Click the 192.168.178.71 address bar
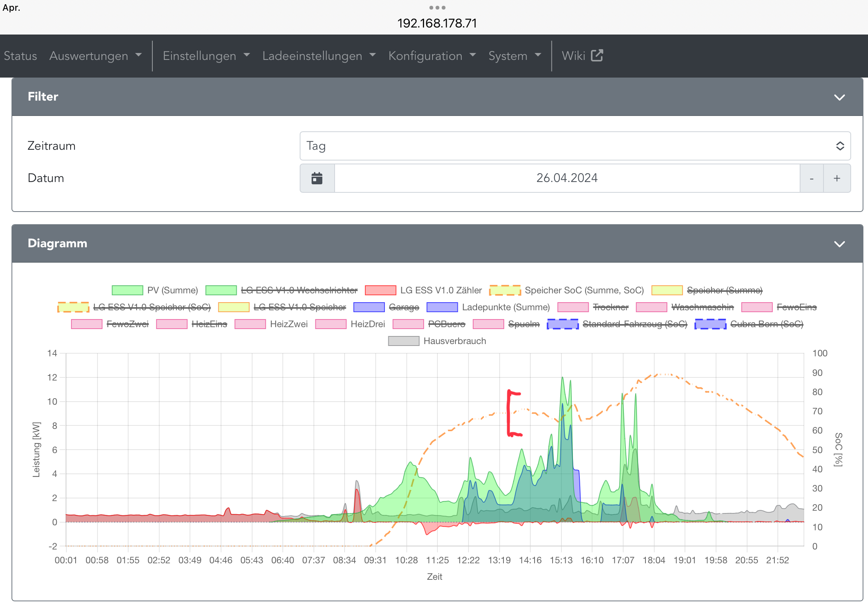The width and height of the screenshot is (868, 604). [x=437, y=23]
